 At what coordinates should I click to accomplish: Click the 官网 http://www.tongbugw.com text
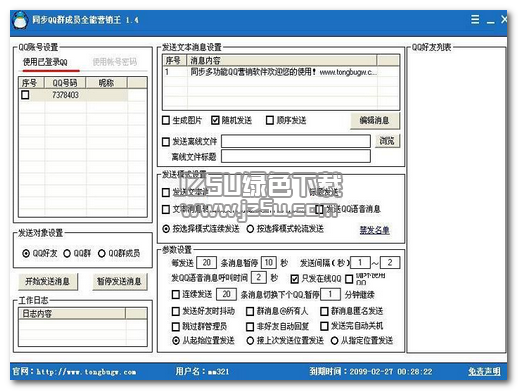tap(75, 371)
